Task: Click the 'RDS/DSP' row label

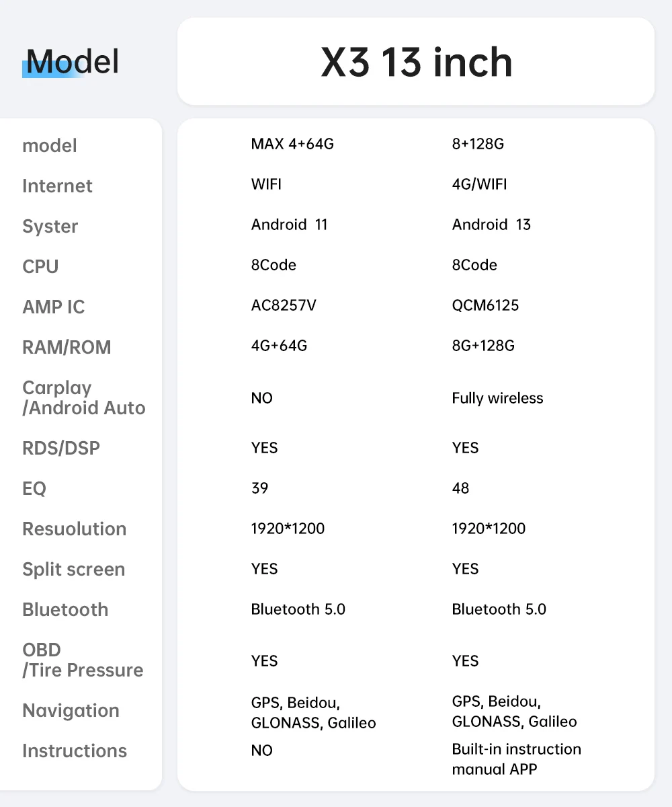Action: pyautogui.click(x=61, y=449)
